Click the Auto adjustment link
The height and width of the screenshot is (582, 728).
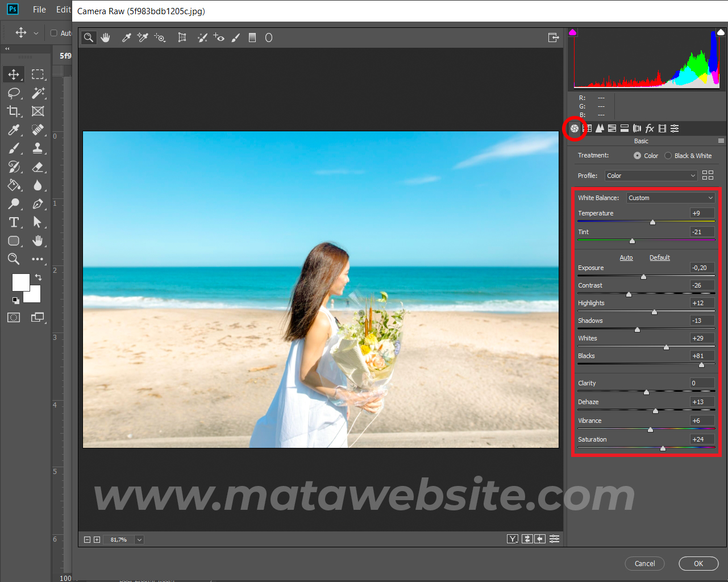point(626,257)
